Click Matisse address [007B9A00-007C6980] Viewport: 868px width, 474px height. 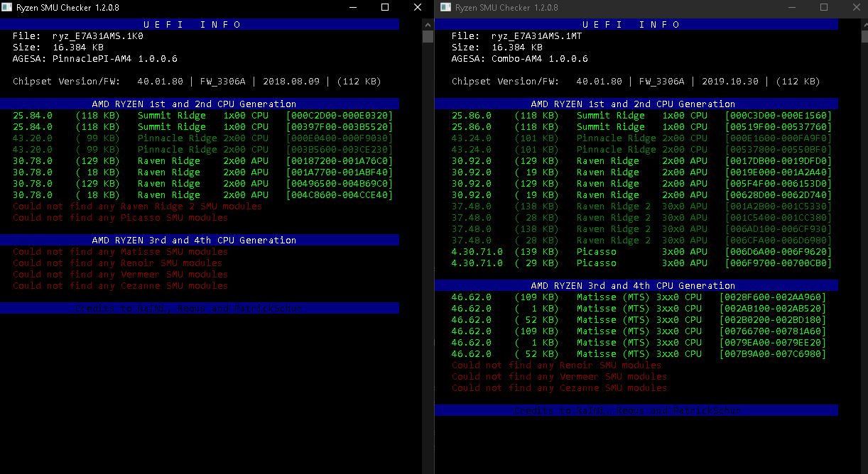coord(772,353)
